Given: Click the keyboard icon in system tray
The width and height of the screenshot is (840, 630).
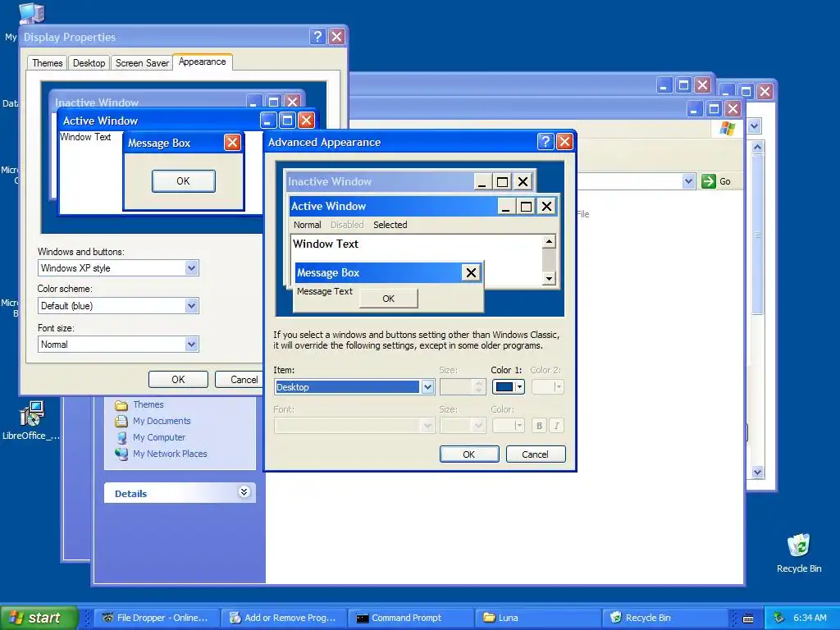Looking at the screenshot, I should coord(748,618).
